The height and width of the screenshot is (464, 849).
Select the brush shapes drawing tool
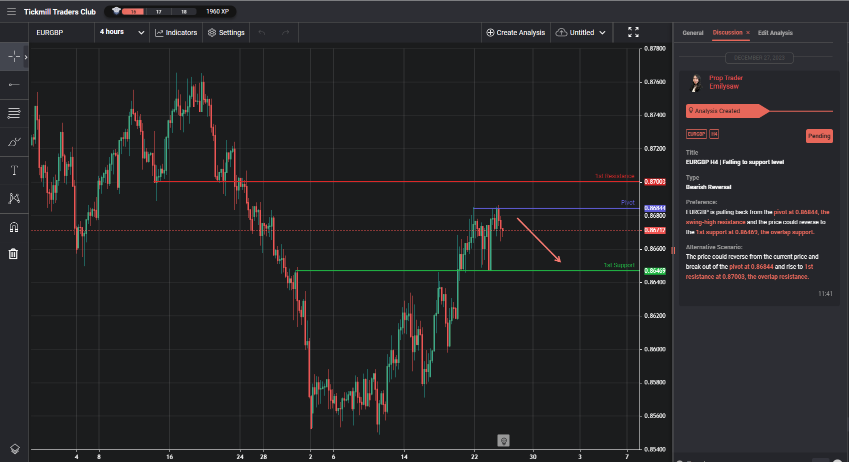14,142
